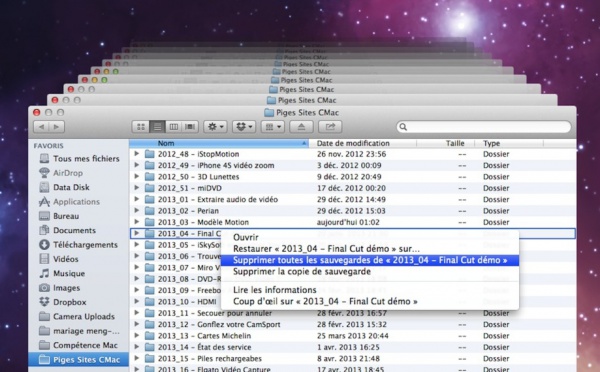Open Tous mes fichiers in sidebar

tap(79, 158)
